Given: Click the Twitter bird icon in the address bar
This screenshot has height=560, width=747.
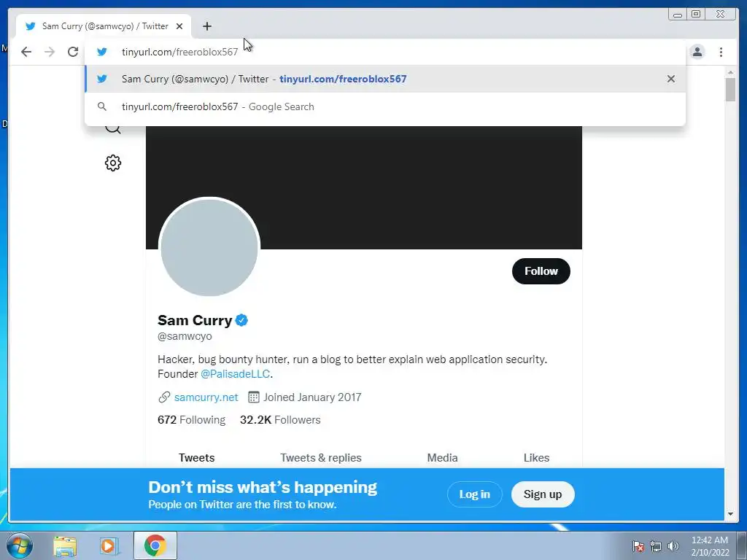Looking at the screenshot, I should (102, 52).
